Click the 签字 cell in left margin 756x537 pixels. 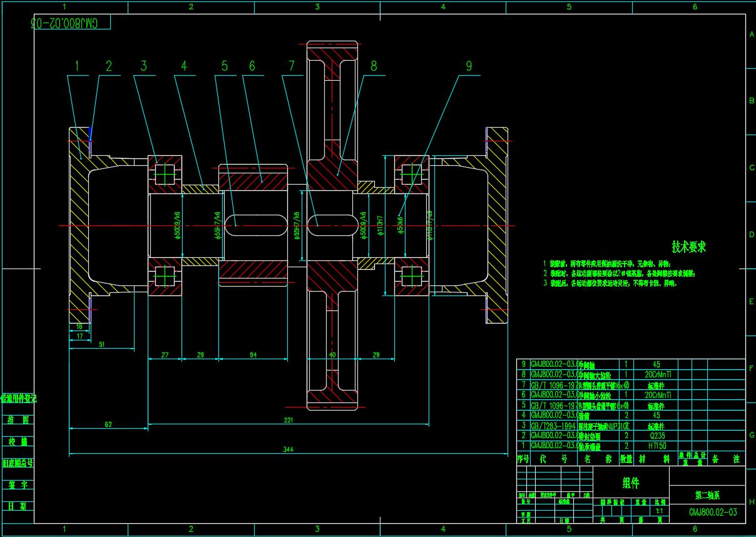pos(18,484)
